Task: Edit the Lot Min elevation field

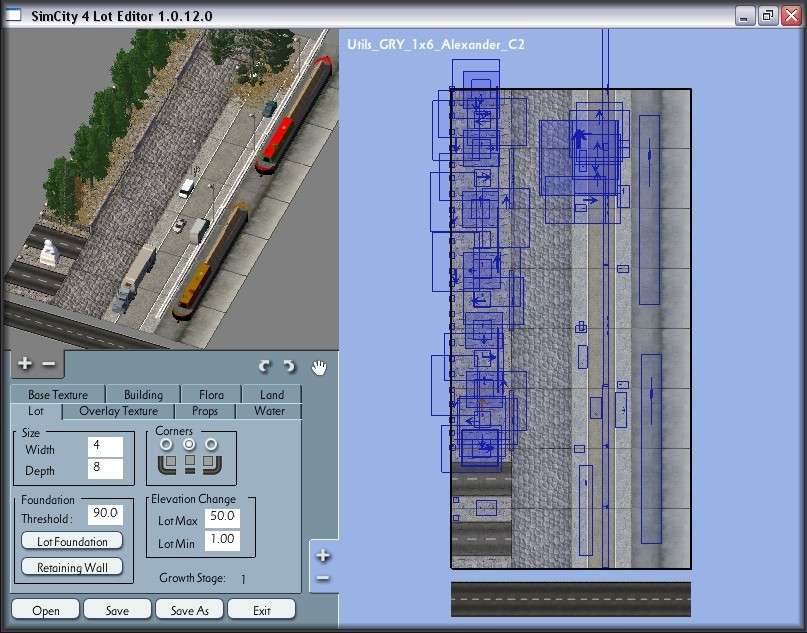Action: click(222, 540)
